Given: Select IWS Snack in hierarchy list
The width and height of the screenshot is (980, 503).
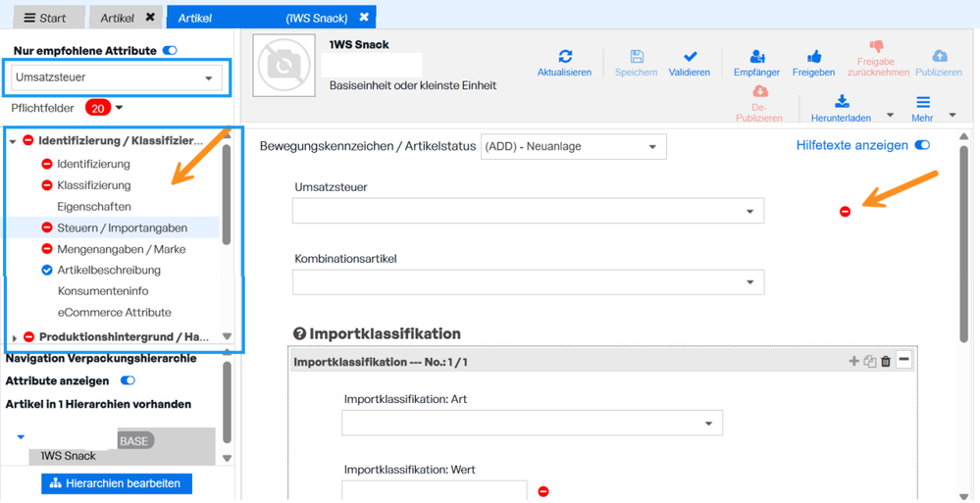Looking at the screenshot, I should pyautogui.click(x=69, y=456).
